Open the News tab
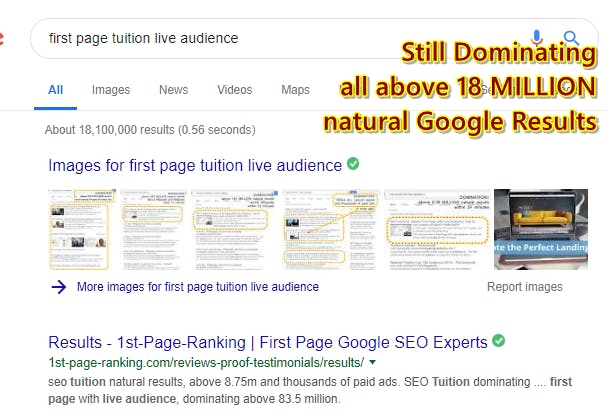The image size is (607, 417). (x=173, y=90)
